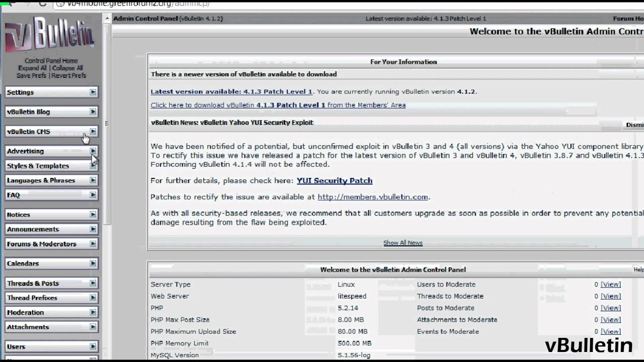This screenshot has height=362, width=644.
Task: Click the vBulletin logo
Action: coord(49,35)
